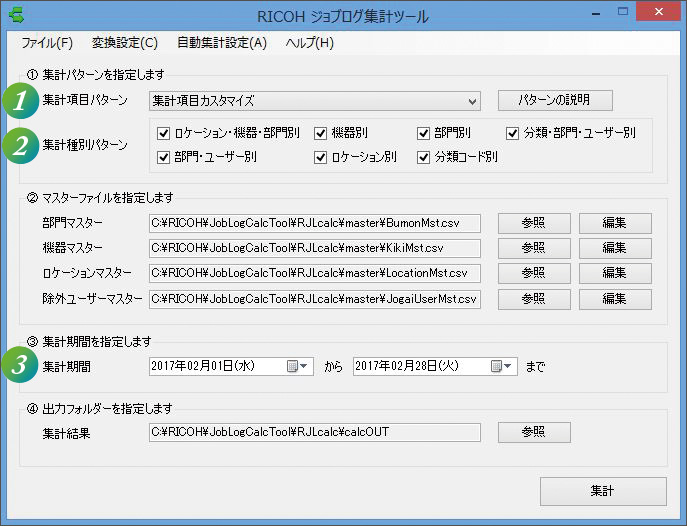Open the start date calendar picker icon

(x=298, y=367)
